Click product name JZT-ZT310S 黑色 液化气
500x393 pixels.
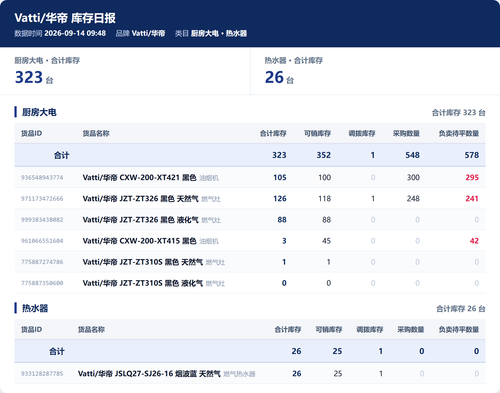[x=143, y=283]
